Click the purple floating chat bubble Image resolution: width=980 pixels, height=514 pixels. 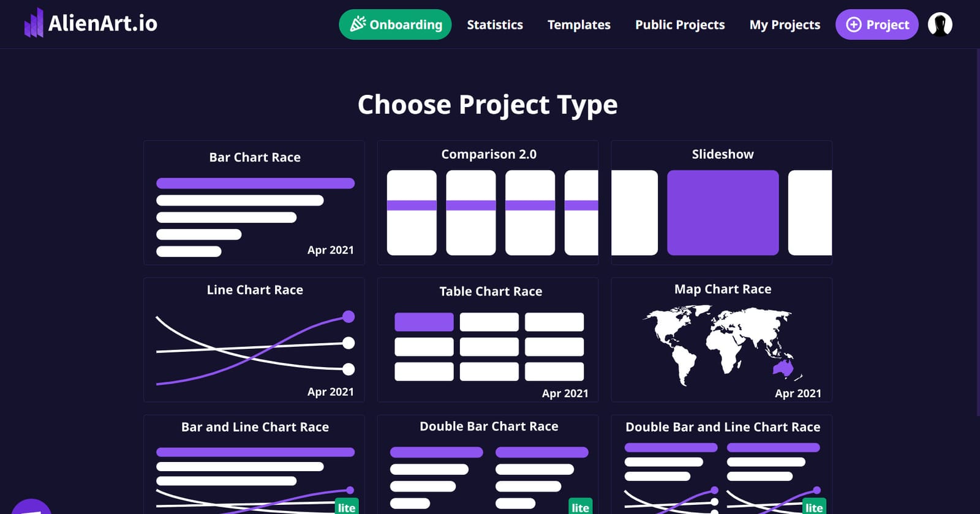pos(31,508)
